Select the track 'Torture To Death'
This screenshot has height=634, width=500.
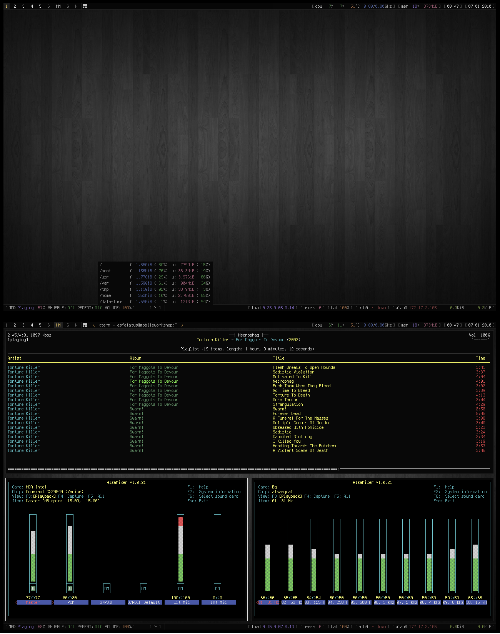[291, 395]
